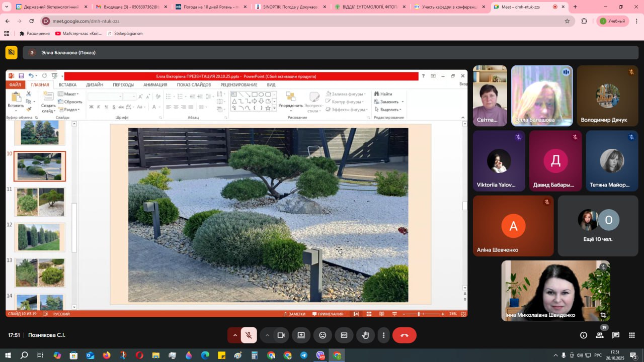This screenshot has height=362, width=644.
Task: Start sharing your screen
Action: coord(301,335)
